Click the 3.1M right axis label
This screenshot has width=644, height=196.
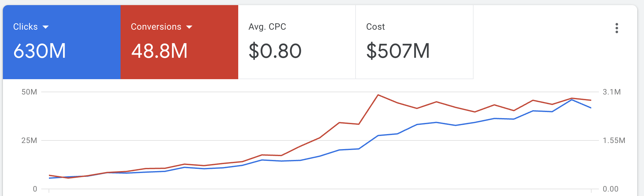coord(611,92)
